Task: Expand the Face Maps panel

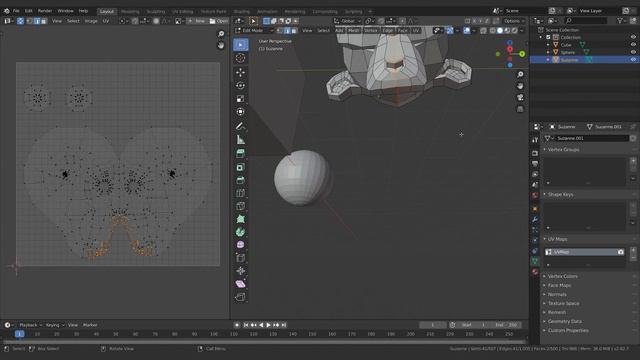Action: 559,285
